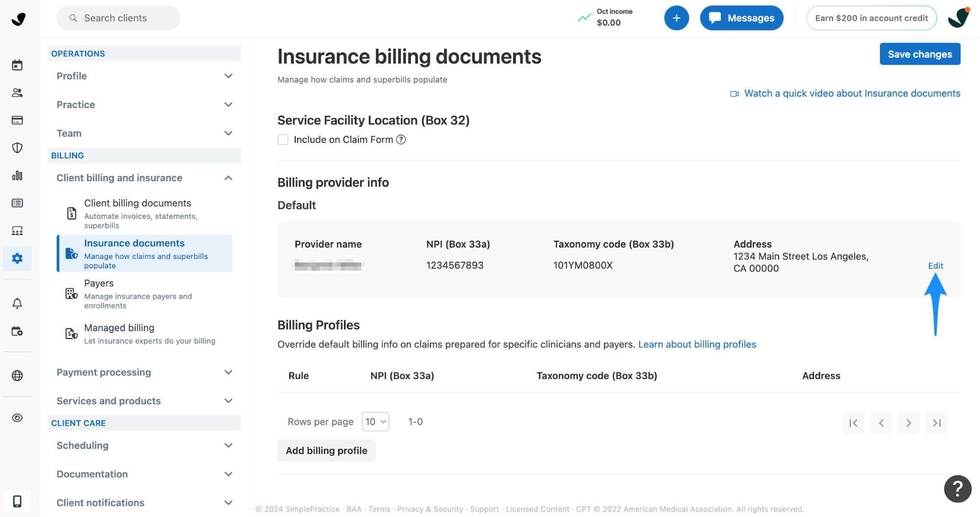Image resolution: width=980 pixels, height=517 pixels.
Task: Open the analytics bar chart icon
Action: (x=17, y=176)
